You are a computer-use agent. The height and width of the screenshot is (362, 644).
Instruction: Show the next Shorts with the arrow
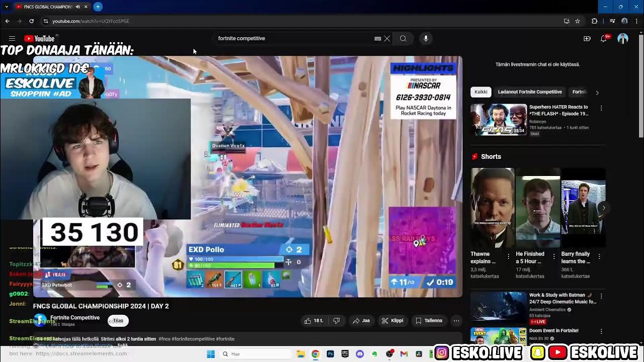tap(604, 208)
